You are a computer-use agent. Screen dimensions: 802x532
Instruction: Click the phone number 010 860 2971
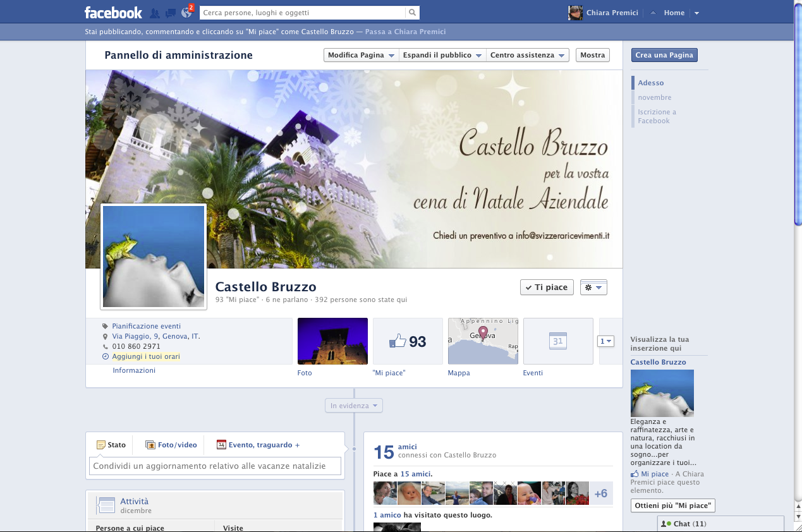coord(137,346)
